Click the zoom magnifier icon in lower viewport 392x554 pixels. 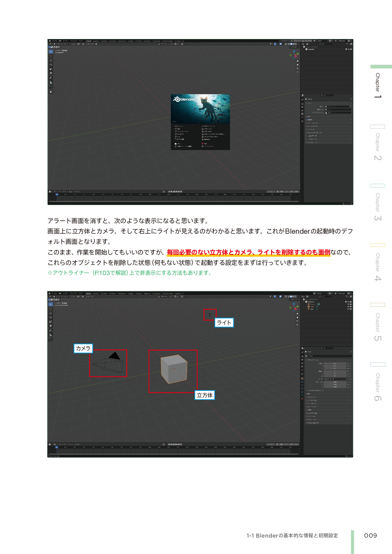[x=297, y=314]
